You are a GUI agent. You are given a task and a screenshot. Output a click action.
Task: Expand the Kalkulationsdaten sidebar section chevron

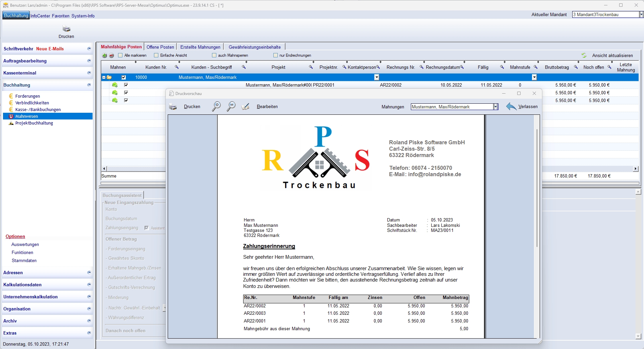(89, 285)
